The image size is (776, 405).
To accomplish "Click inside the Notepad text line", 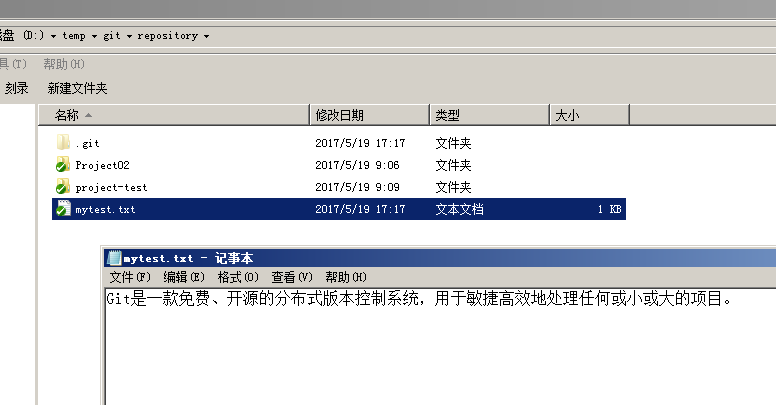I will (419, 299).
